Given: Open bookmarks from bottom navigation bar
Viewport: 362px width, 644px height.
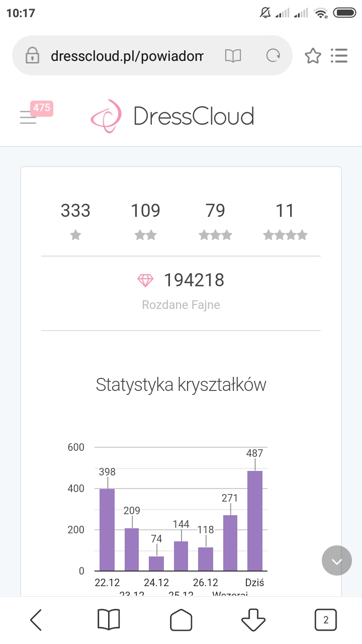Looking at the screenshot, I should click(x=109, y=620).
